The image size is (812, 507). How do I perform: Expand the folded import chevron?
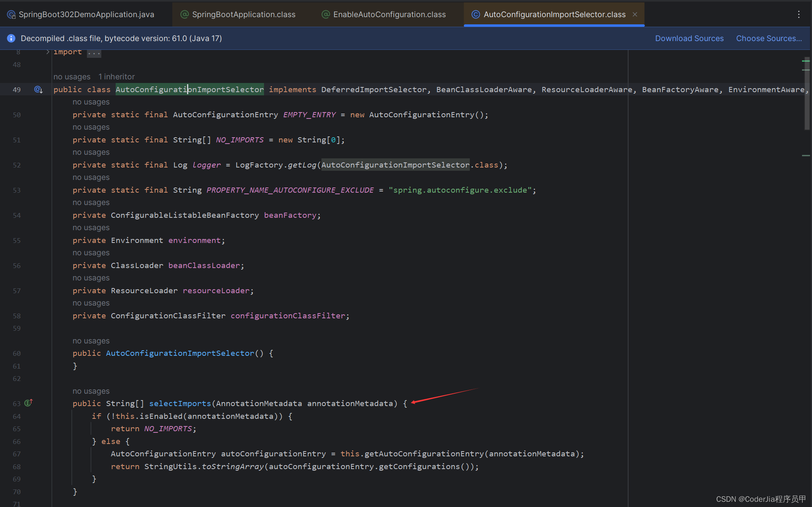(x=48, y=52)
